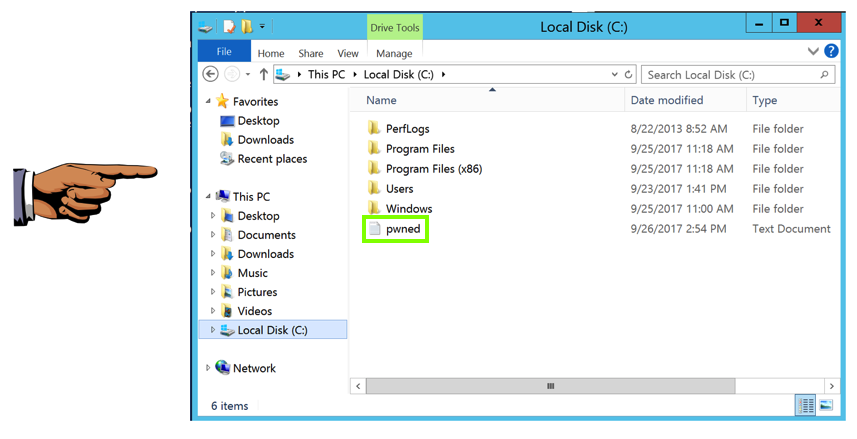
Task: Click the 8/22/2013 8:52 AM date cell
Action: click(x=679, y=129)
